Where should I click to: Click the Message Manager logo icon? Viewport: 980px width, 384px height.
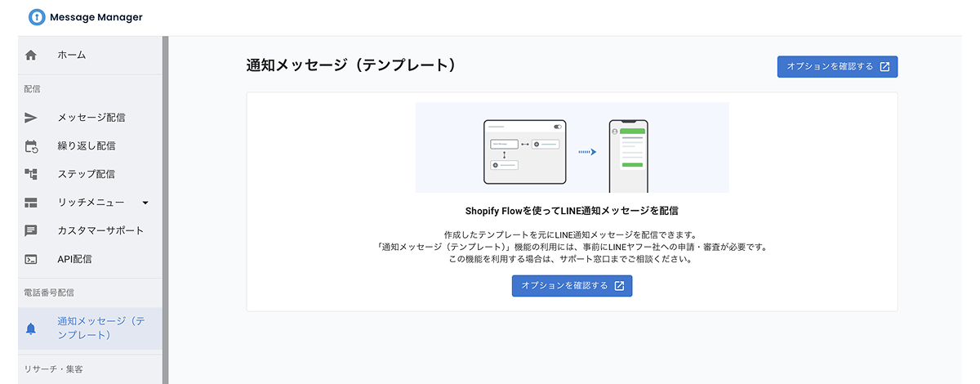37,17
